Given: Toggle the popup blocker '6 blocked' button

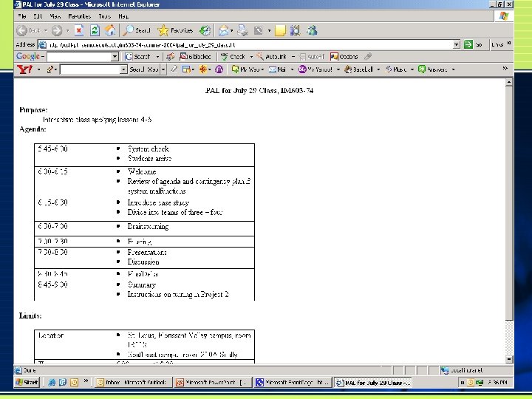Looking at the screenshot, I should click(x=195, y=57).
